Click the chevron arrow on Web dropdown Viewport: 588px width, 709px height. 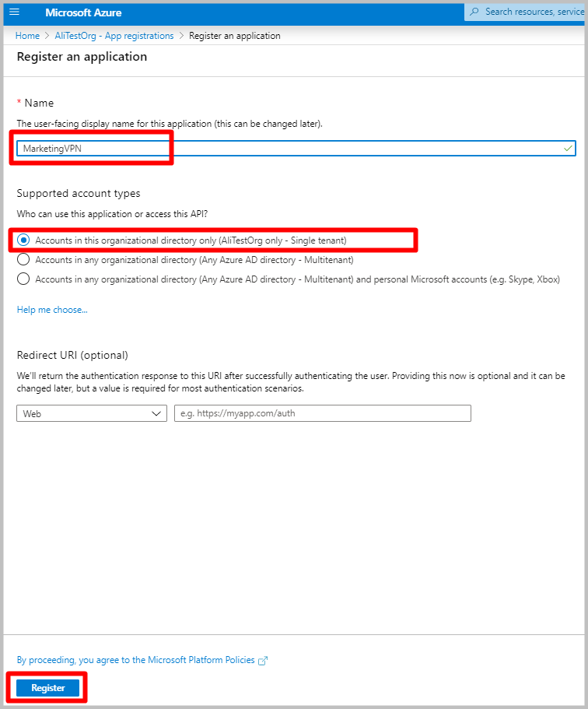click(x=156, y=413)
